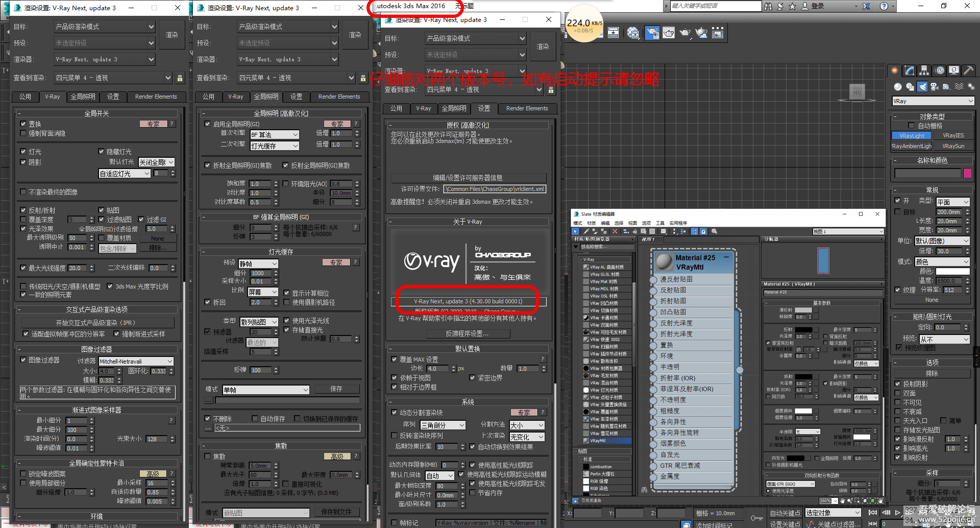The image size is (980, 528).
Task: Toggle the 显示计算相位 checkbox
Action: click(286, 293)
